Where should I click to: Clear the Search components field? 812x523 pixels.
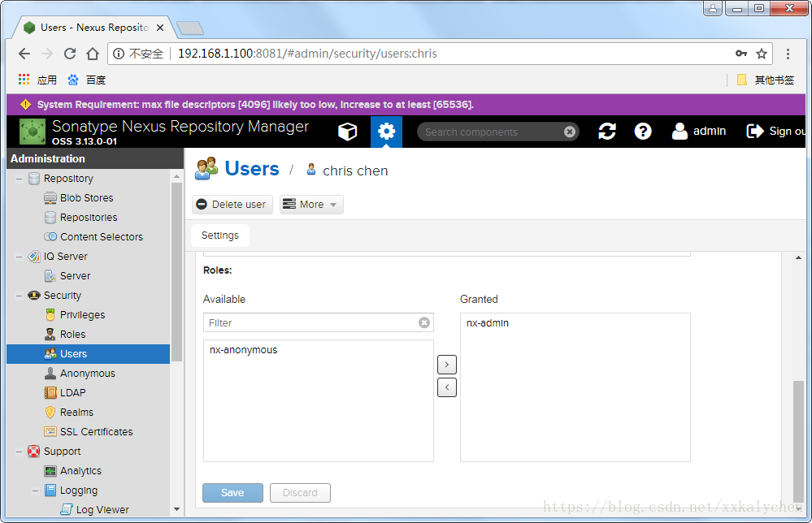click(x=569, y=132)
